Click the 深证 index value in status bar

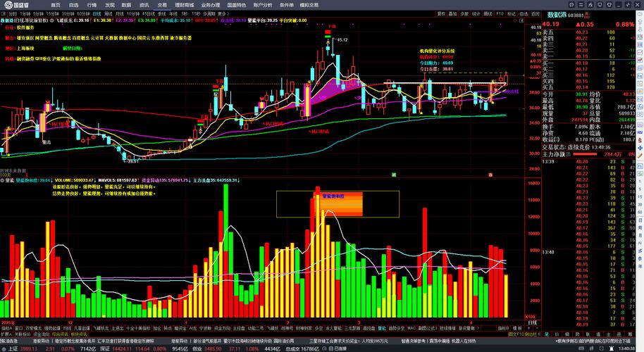(123, 348)
